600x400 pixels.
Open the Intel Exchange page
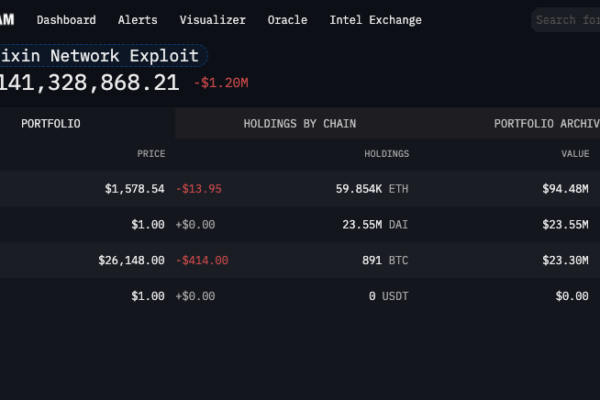point(375,20)
